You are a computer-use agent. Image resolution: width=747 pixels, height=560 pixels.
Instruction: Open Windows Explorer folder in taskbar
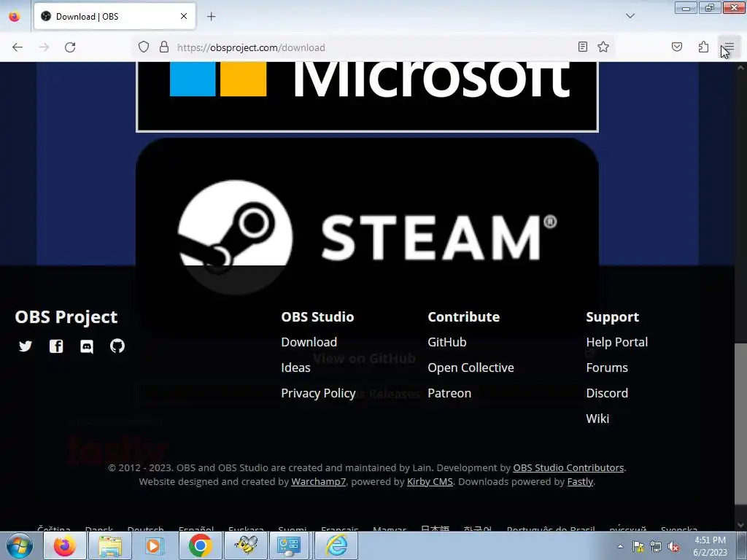(109, 545)
